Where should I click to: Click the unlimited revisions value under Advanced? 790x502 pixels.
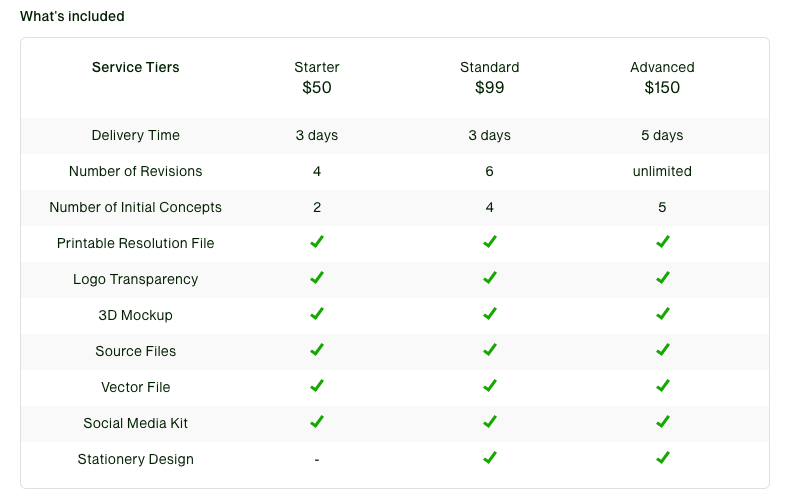click(x=662, y=171)
